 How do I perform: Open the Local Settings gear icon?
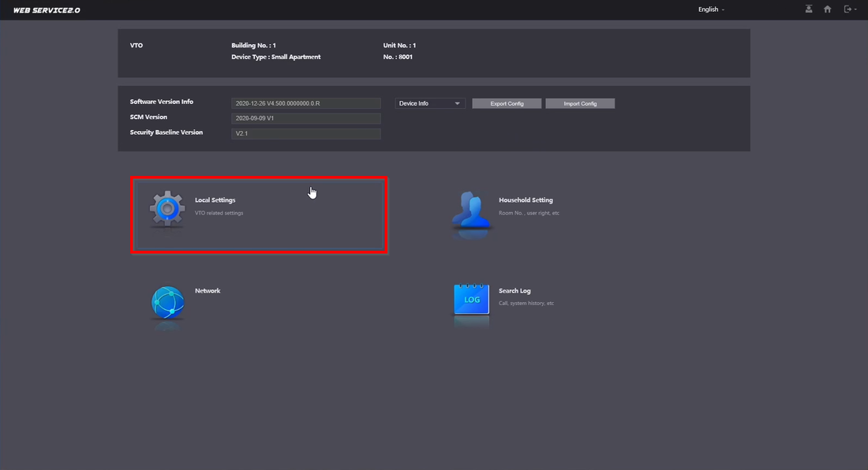(x=166, y=209)
